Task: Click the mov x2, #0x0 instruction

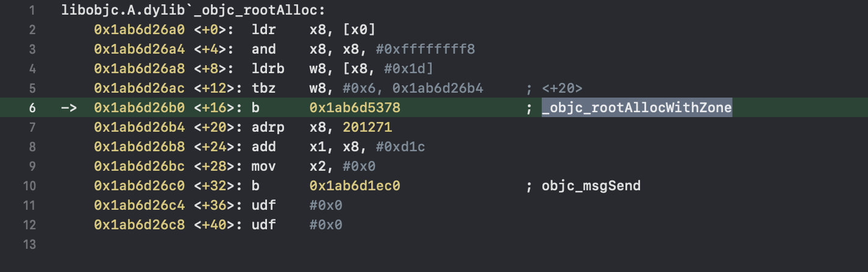Action: tap(314, 166)
